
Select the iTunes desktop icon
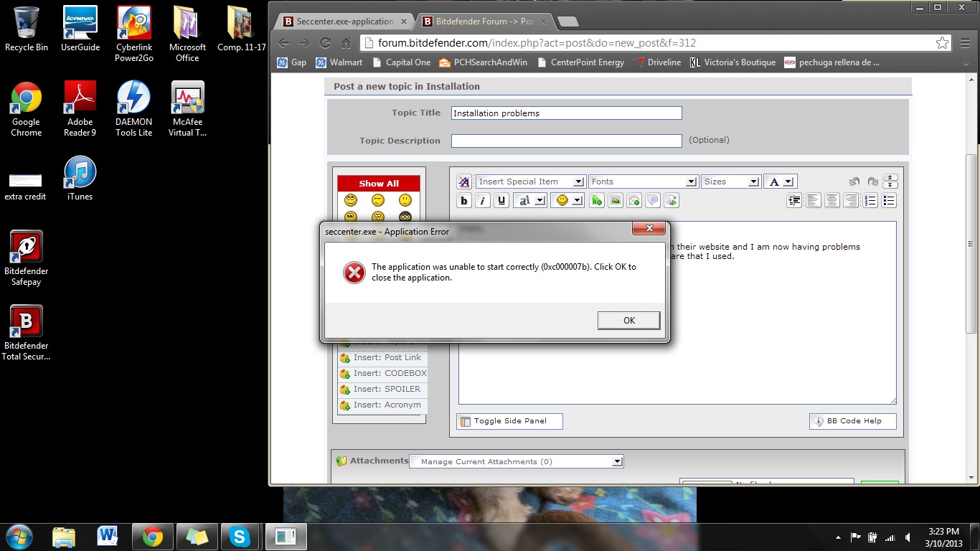pyautogui.click(x=80, y=179)
